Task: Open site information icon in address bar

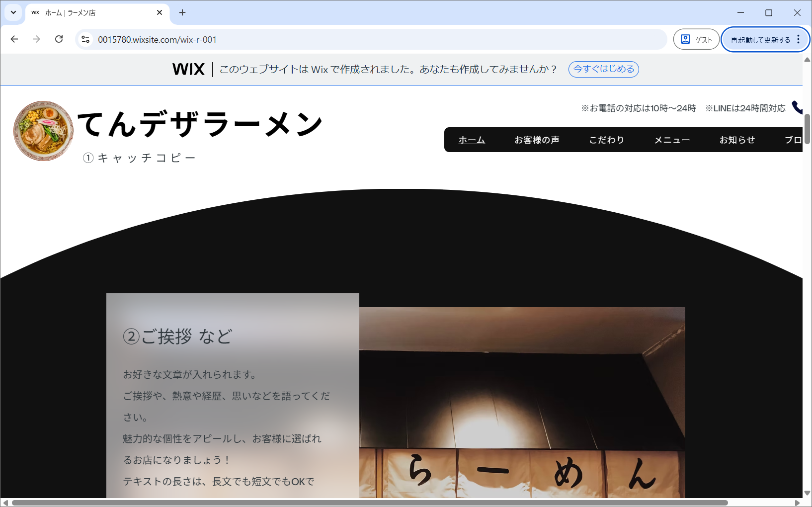Action: tap(85, 39)
